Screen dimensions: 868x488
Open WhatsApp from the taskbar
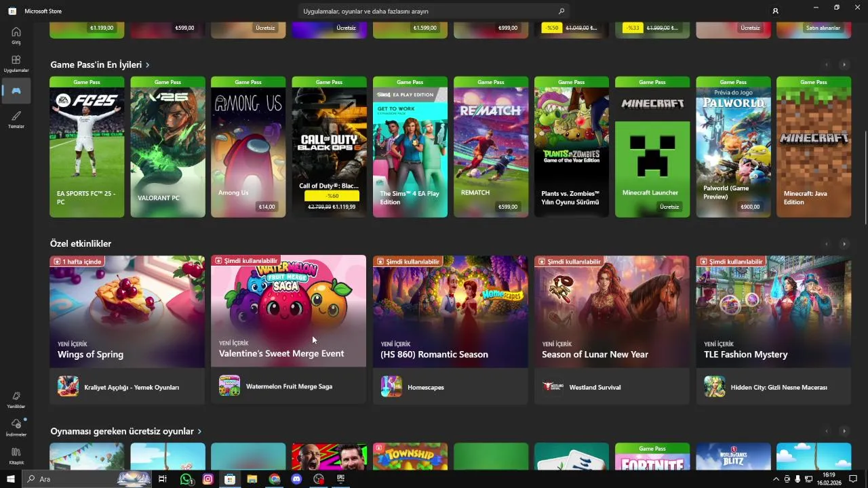pyautogui.click(x=186, y=479)
